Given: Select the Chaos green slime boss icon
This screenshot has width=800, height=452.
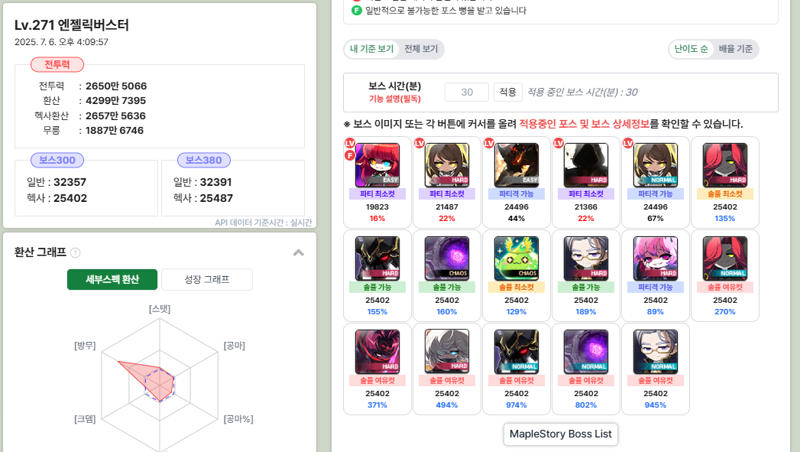Looking at the screenshot, I should pyautogui.click(x=516, y=259).
